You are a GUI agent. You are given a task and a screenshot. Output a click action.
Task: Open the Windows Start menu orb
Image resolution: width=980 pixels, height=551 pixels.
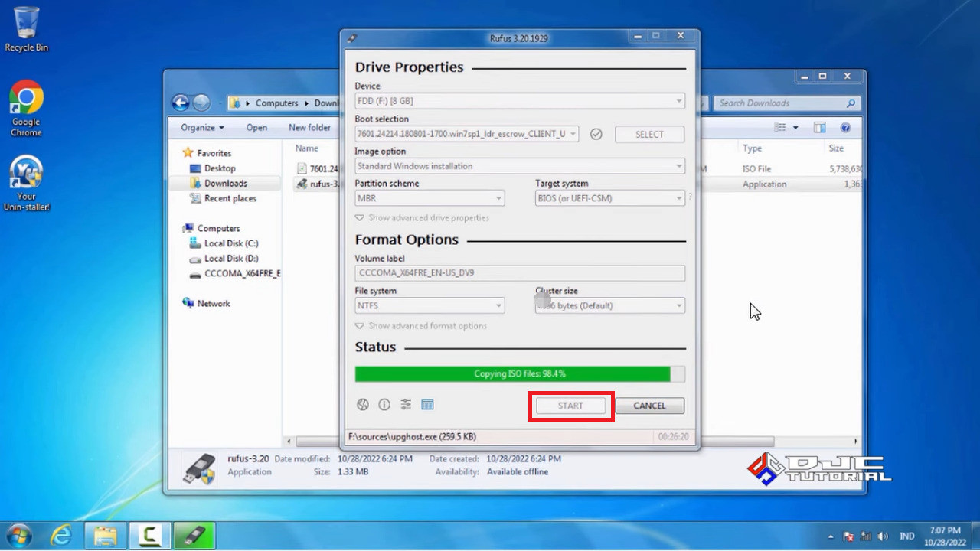19,535
